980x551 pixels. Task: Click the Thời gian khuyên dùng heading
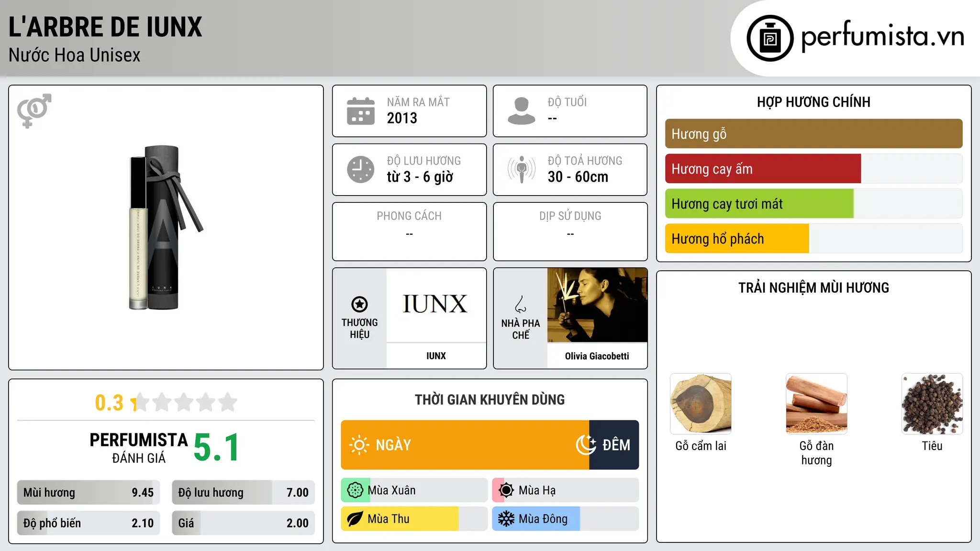(x=490, y=399)
